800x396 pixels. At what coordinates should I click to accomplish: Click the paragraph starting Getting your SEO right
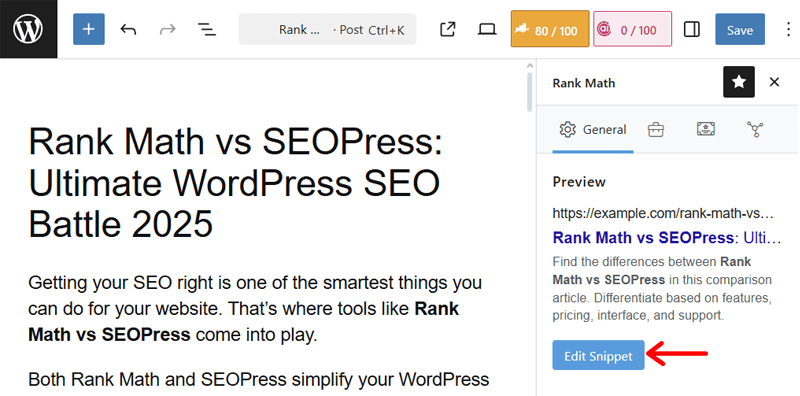tap(255, 309)
